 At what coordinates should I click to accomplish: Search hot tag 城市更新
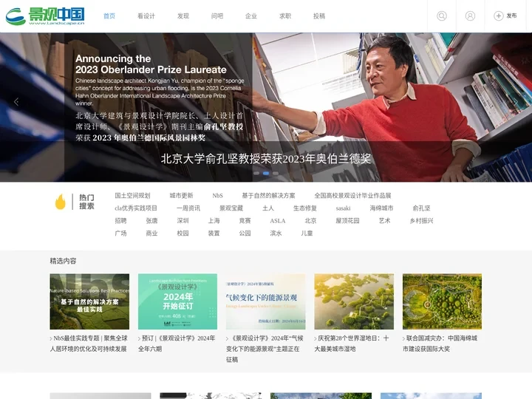click(182, 195)
